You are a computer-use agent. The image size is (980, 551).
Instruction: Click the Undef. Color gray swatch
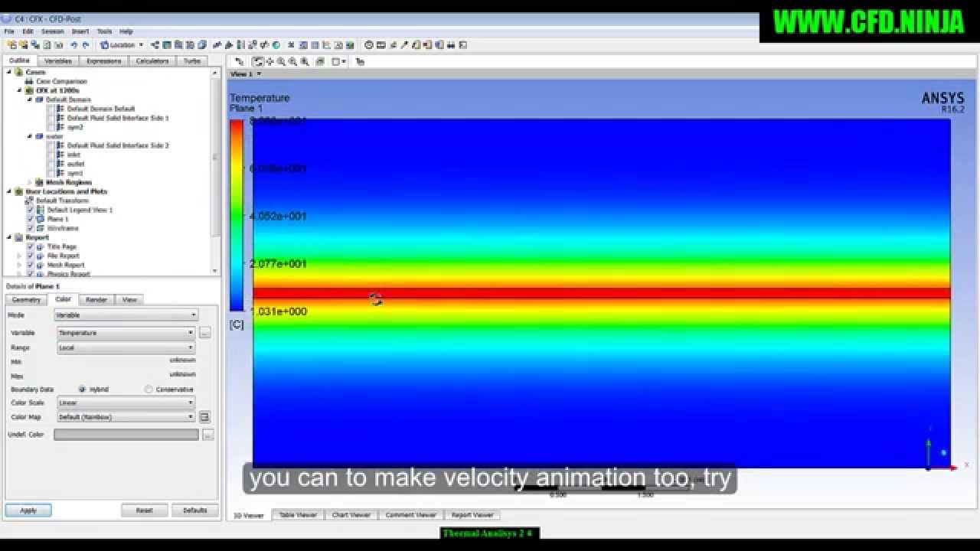click(x=126, y=435)
